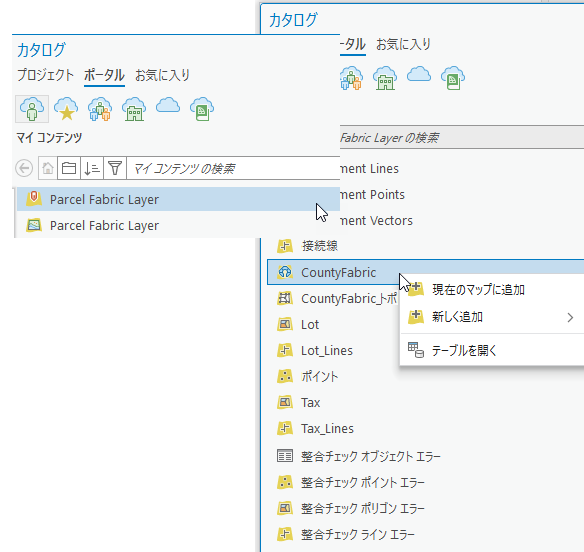Switch to お気に入り tab in left catalog
This screenshot has height=552, width=584.
tap(162, 75)
